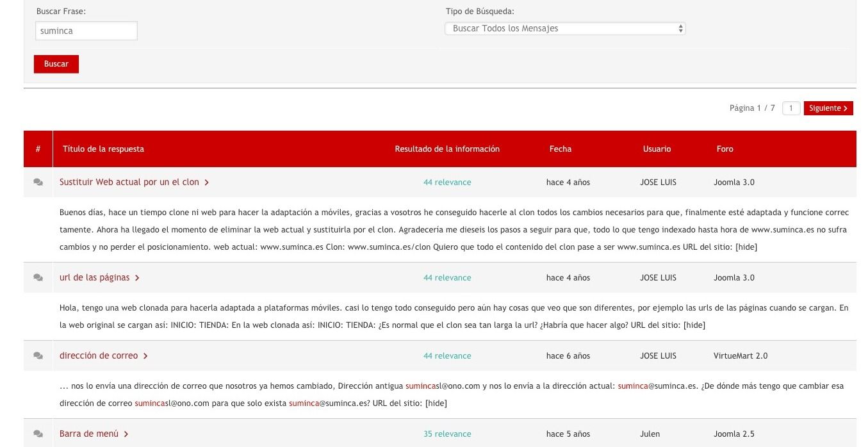Click user 'Julen' in Barra de menú row
This screenshot has height=447, width=868.
[650, 434]
